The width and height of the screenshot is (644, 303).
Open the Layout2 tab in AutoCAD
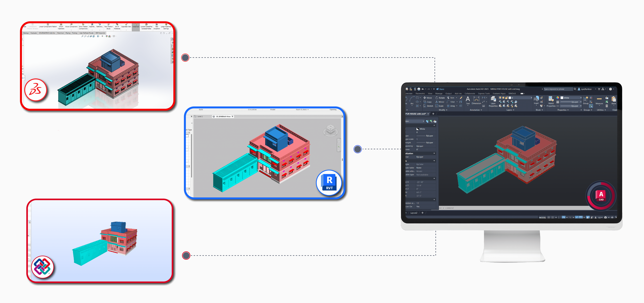coord(414,213)
